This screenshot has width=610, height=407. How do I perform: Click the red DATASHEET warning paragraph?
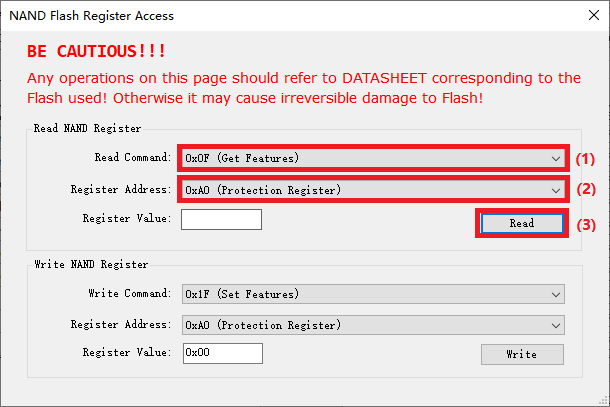tap(301, 87)
